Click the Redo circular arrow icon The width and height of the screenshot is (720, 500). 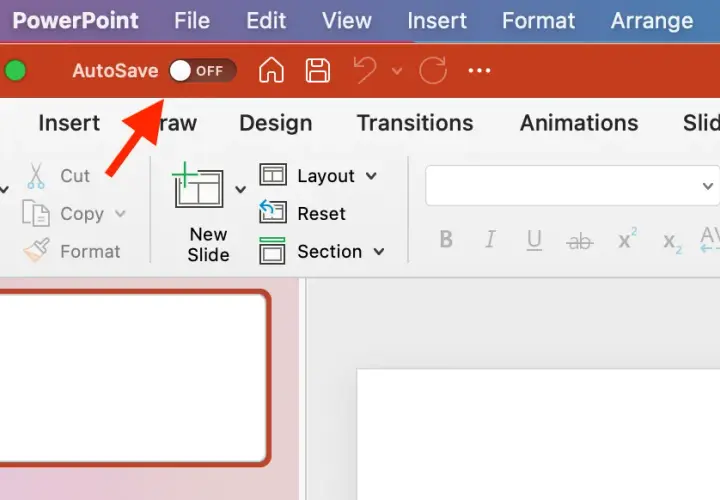(433, 70)
